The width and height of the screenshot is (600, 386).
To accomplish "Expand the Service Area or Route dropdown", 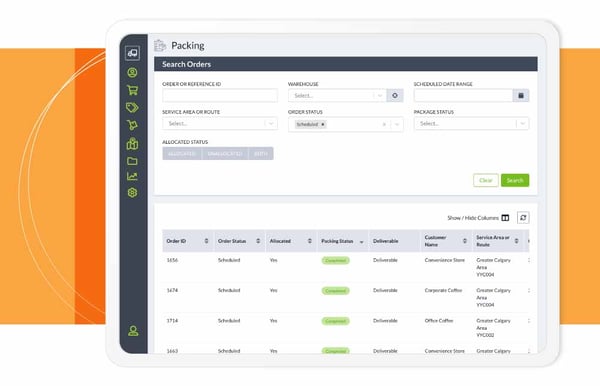I will pos(271,124).
